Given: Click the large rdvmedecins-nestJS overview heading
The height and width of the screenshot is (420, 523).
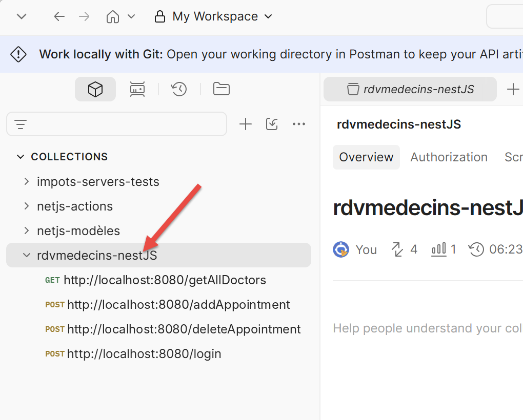Looking at the screenshot, I should [x=428, y=207].
